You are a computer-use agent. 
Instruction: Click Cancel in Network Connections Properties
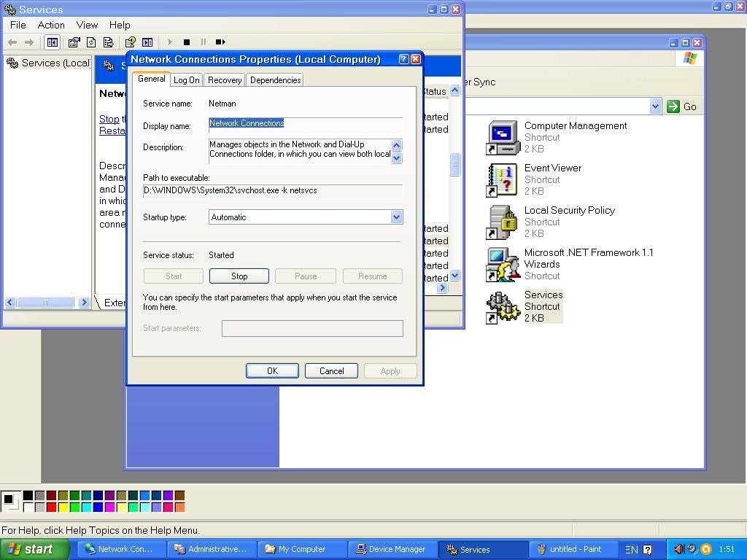(x=332, y=371)
